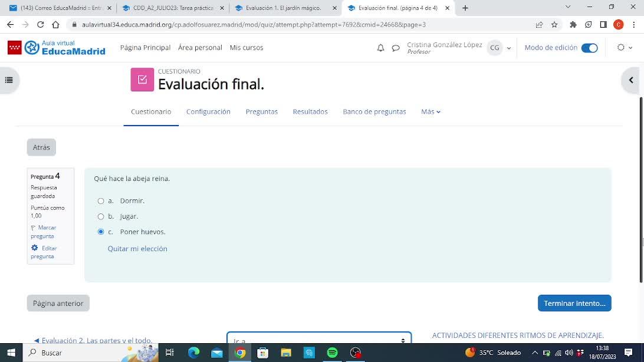Share this page using the share icon
644x362 pixels.
pos(539,25)
